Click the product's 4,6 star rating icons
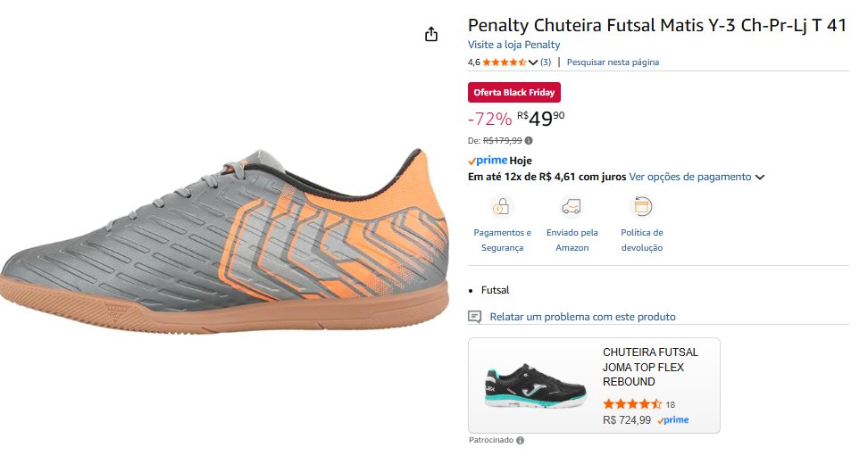This screenshot has height=456, width=868. coord(504,62)
